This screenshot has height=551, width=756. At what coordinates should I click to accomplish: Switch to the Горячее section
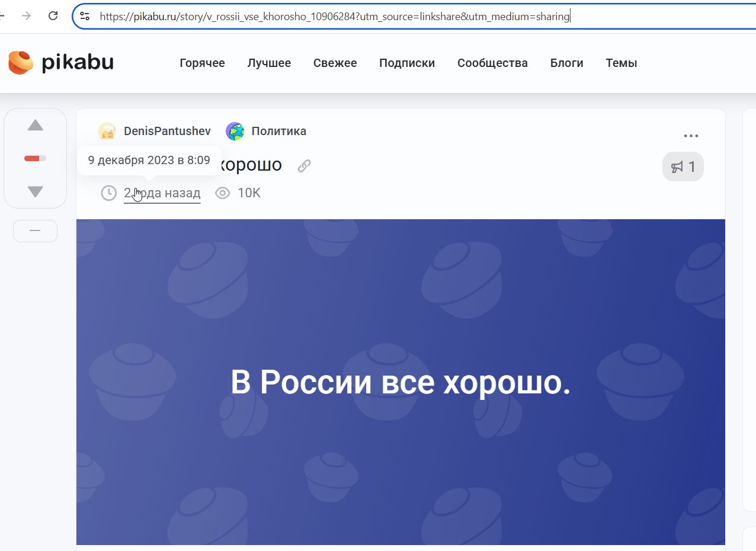pos(201,63)
